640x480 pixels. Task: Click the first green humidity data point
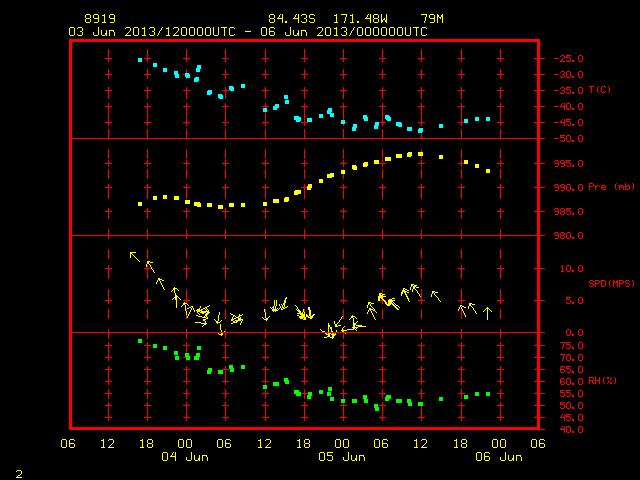click(x=140, y=341)
